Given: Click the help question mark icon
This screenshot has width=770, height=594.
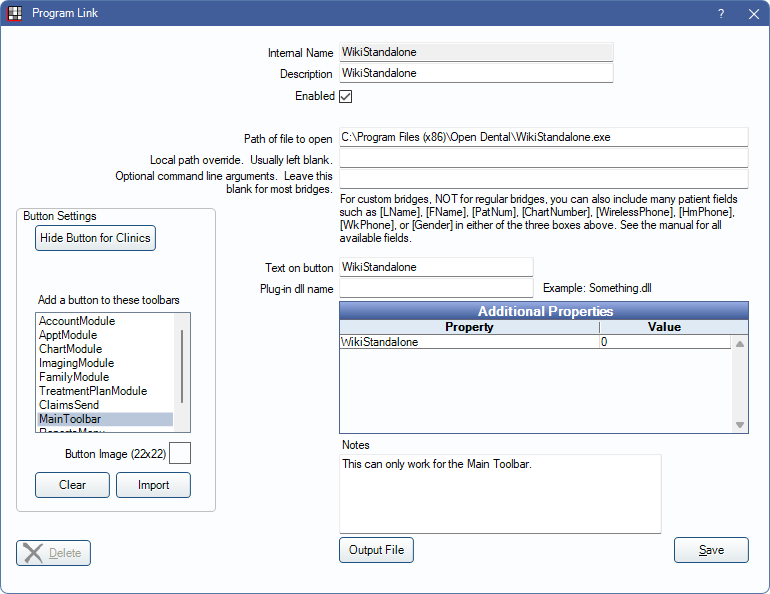Looking at the screenshot, I should click(721, 14).
